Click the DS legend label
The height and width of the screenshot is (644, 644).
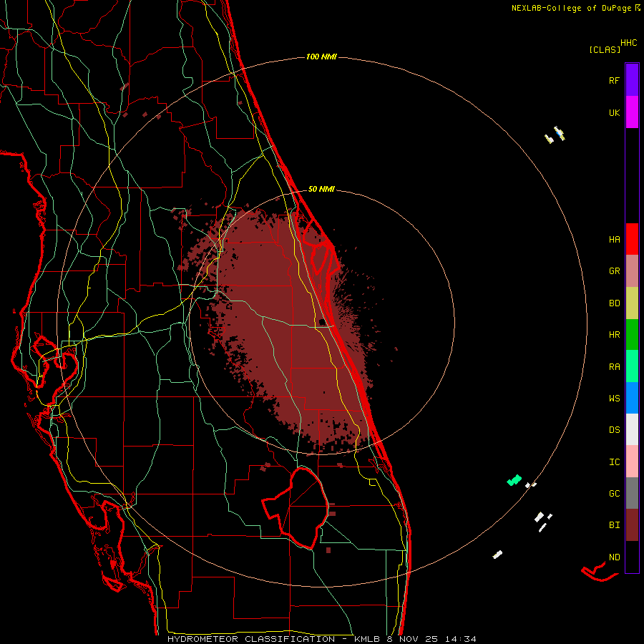coord(614,430)
